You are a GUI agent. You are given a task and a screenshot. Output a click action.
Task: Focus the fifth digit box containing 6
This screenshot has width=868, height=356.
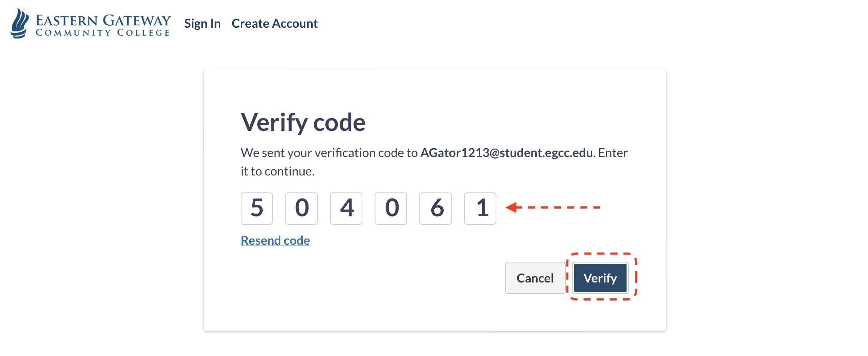pyautogui.click(x=436, y=208)
